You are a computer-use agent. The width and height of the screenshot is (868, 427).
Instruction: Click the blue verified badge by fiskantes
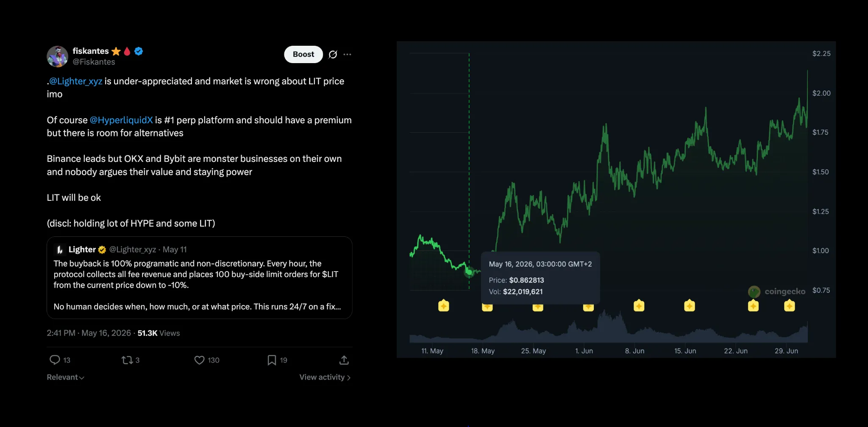click(139, 51)
